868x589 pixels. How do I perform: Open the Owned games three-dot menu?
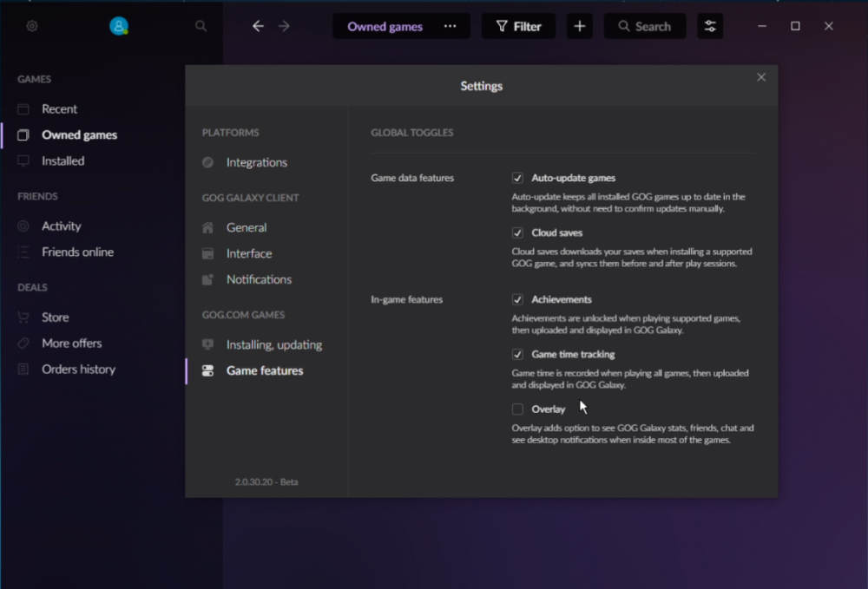pos(450,26)
